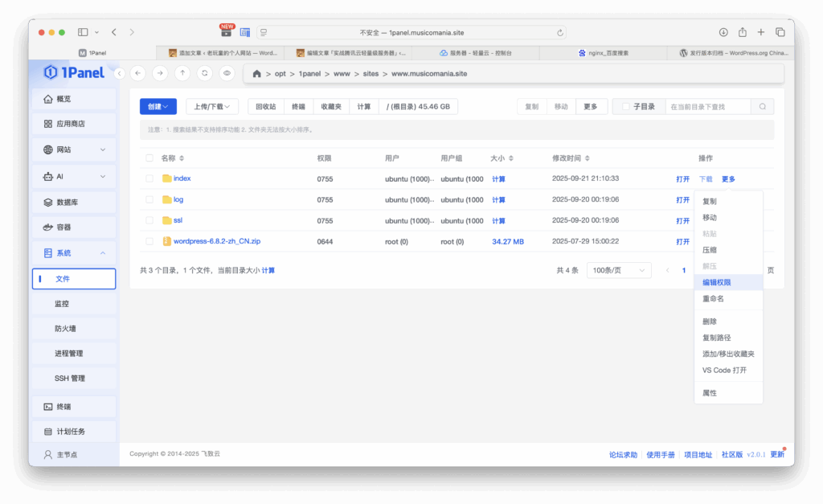Tick the checkbox for wordpress-6.8.2-zh_CN.zip
This screenshot has height=504, width=823.
click(x=149, y=241)
